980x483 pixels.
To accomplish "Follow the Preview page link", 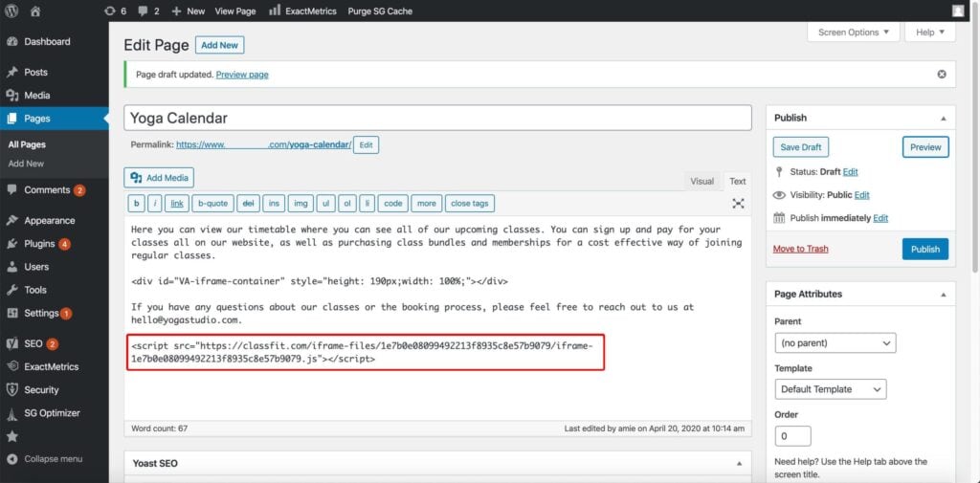I will 242,75.
